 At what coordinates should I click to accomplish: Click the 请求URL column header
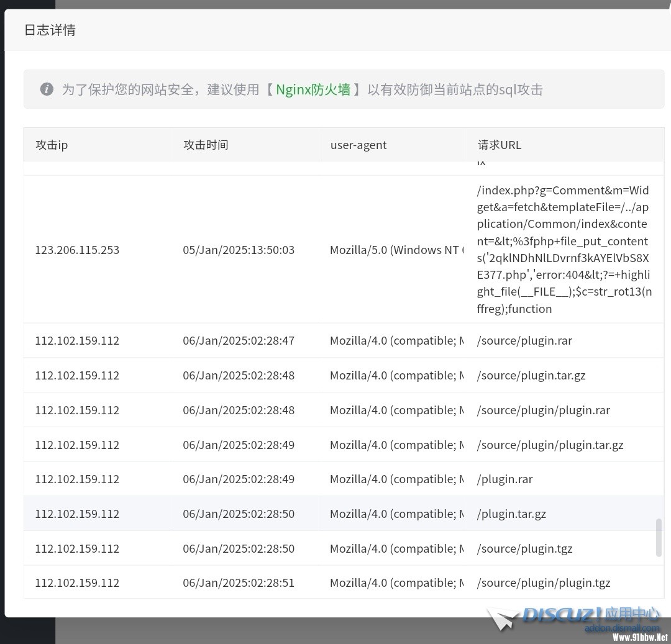pos(500,145)
